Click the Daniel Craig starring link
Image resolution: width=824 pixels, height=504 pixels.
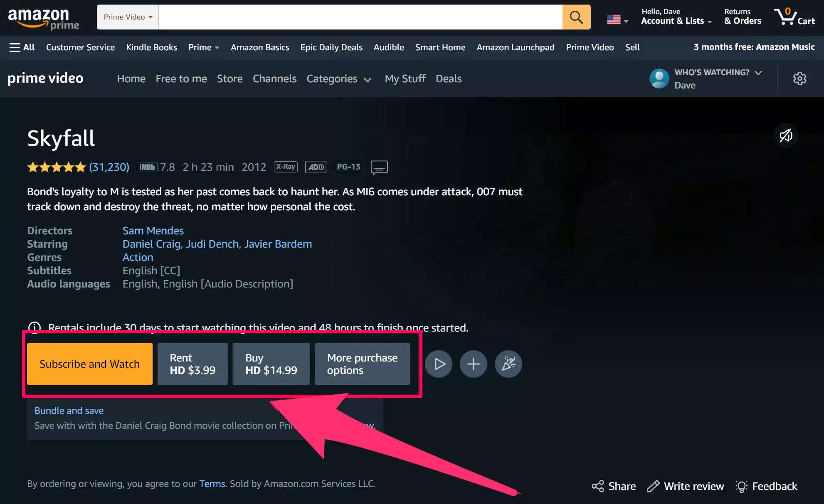pyautogui.click(x=151, y=243)
